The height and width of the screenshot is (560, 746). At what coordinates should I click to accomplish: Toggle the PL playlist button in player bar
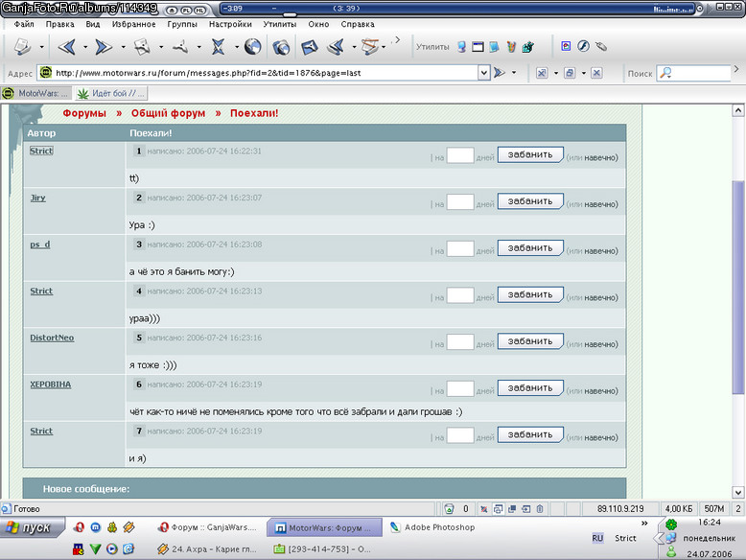[186, 10]
